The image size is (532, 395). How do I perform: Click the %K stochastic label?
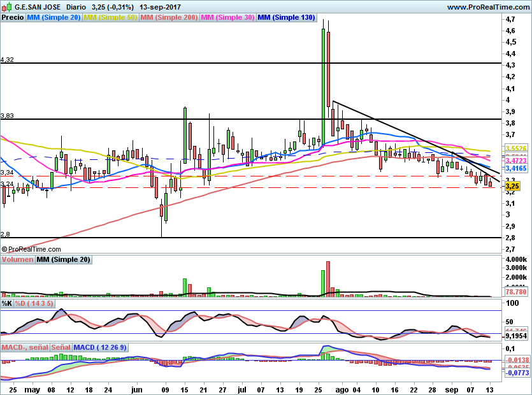(7, 304)
